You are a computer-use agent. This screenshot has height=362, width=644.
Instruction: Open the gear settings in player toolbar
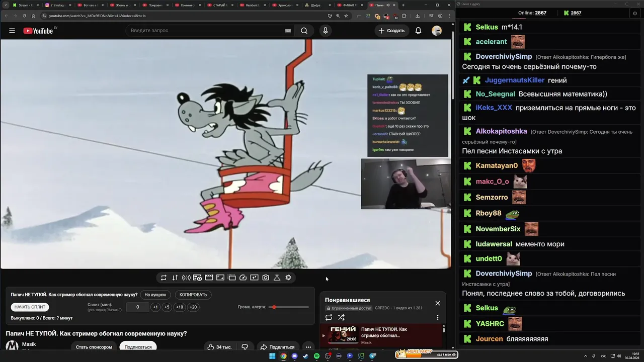[x=288, y=278]
